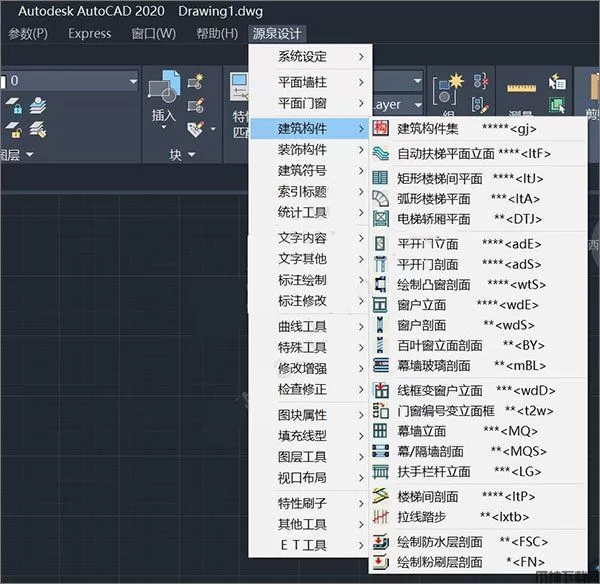Select the 窗户立面 window icon

[x=380, y=304]
